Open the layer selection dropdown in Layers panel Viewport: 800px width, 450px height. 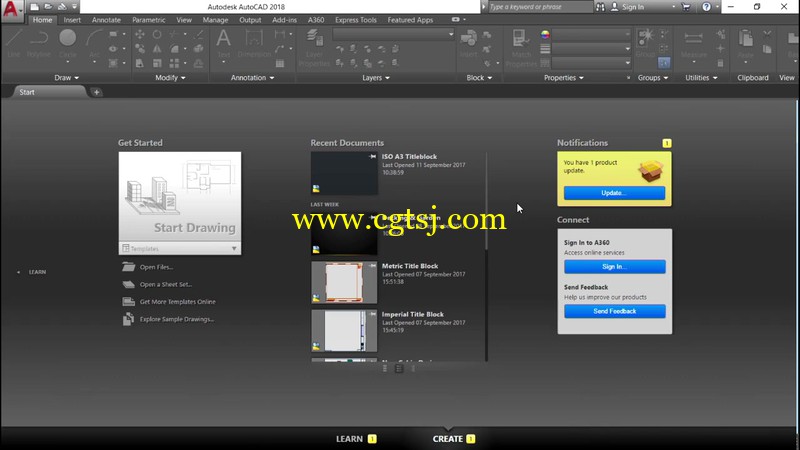coord(393,34)
